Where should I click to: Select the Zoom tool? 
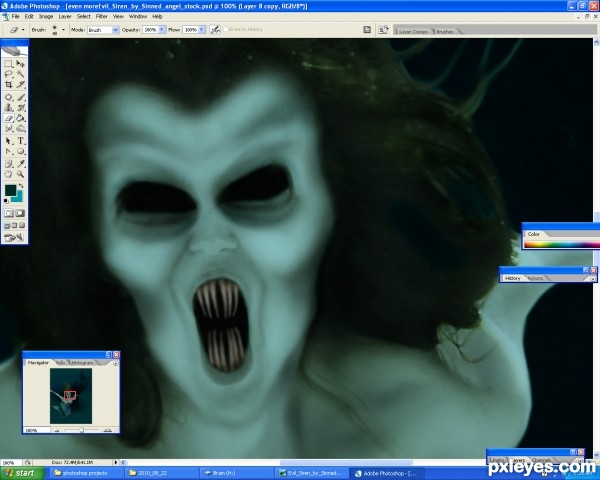click(21, 174)
